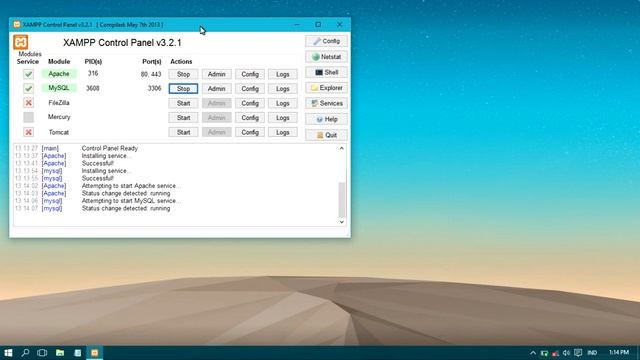Screen dimensions: 640x360
Task: Open Explorer folder button
Action: coord(326,88)
